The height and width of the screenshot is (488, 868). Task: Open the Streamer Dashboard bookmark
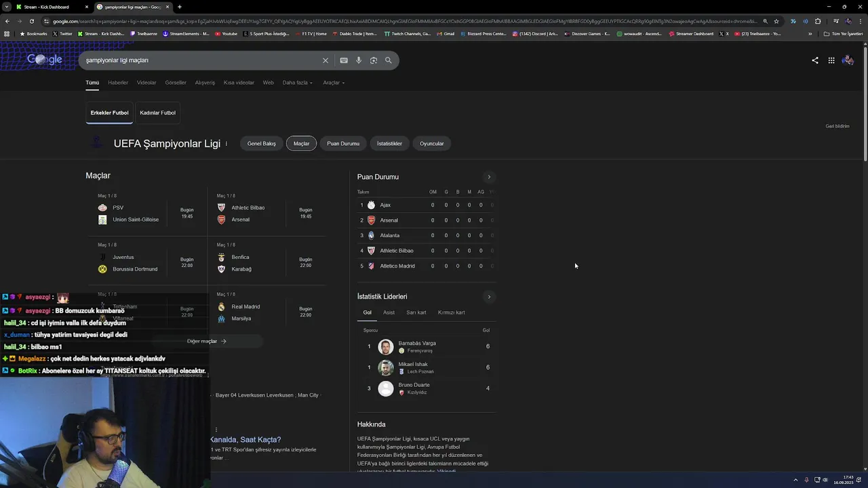[x=691, y=33]
